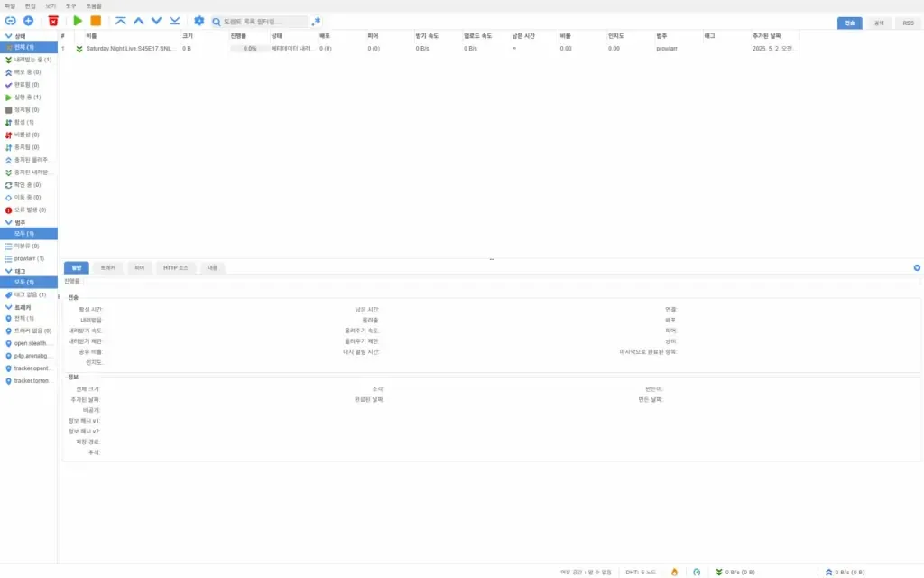
Task: Click the torrent search input field
Action: (x=262, y=21)
